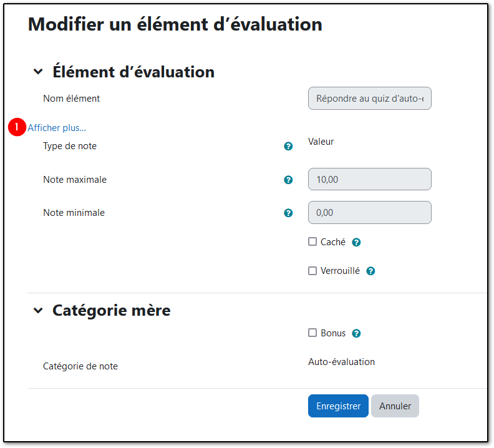494x448 pixels.
Task: Open help icon next to Bonus
Action: point(356,333)
